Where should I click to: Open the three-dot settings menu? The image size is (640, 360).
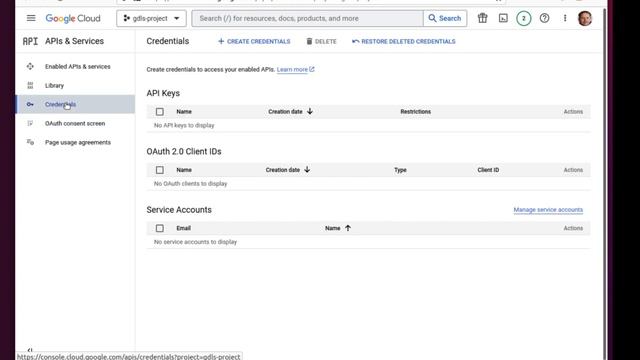565,18
